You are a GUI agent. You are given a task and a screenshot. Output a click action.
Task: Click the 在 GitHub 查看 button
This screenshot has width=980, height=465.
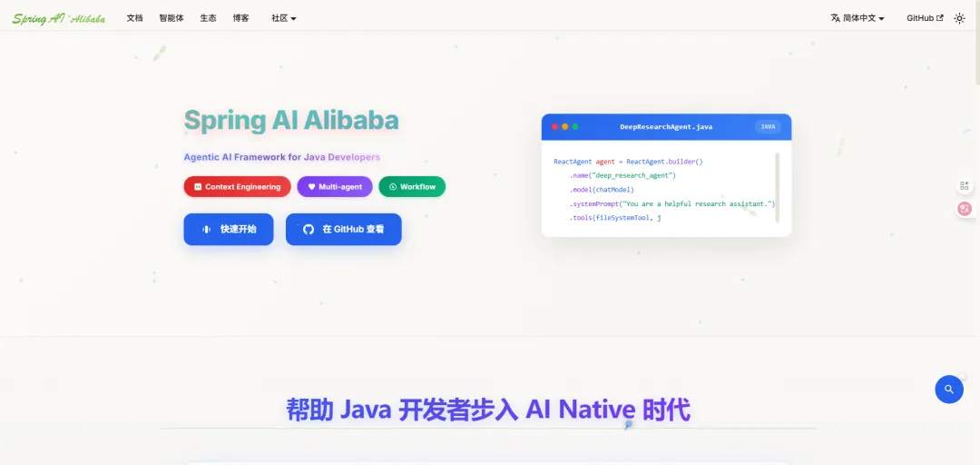pos(344,229)
